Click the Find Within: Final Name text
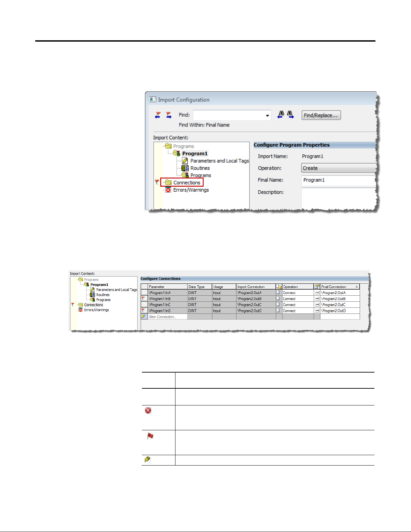This screenshot has height=532, width=411. click(204, 125)
